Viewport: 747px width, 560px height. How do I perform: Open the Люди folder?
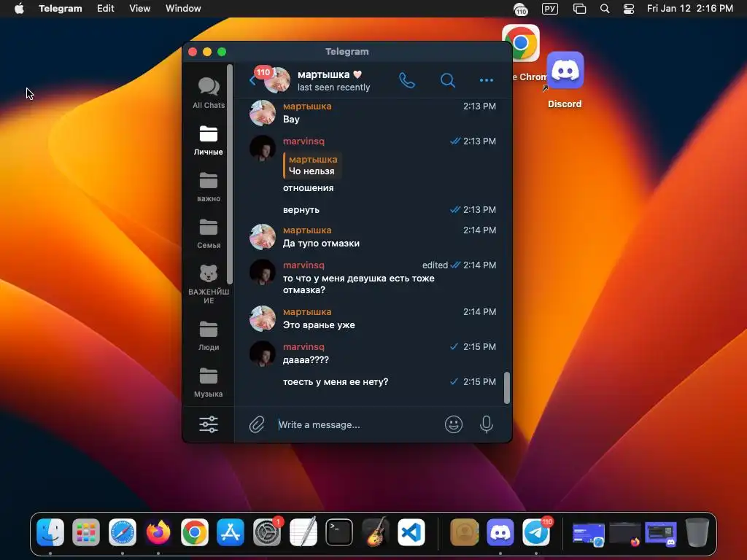[x=209, y=335]
